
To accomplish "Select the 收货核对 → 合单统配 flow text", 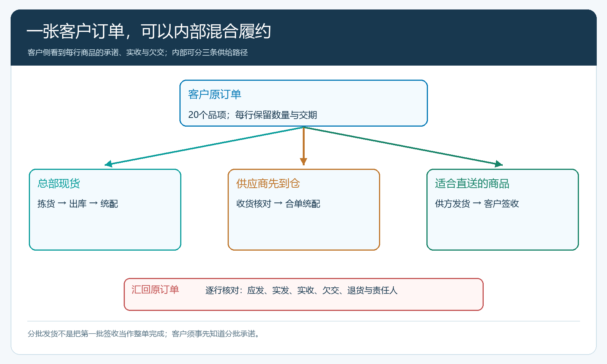I will [278, 204].
